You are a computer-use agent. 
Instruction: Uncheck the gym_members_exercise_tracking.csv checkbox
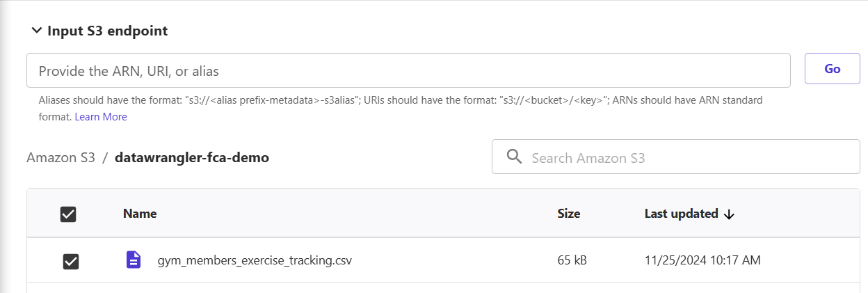(x=71, y=261)
